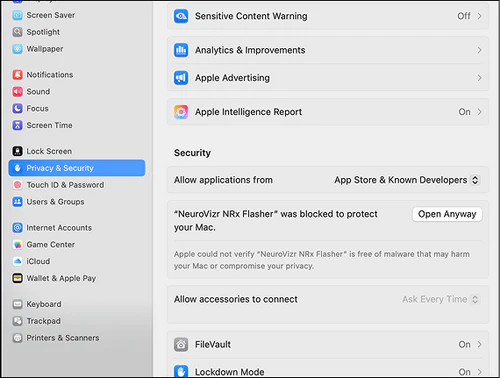Click the Apple Intelligence Report icon

tap(181, 112)
